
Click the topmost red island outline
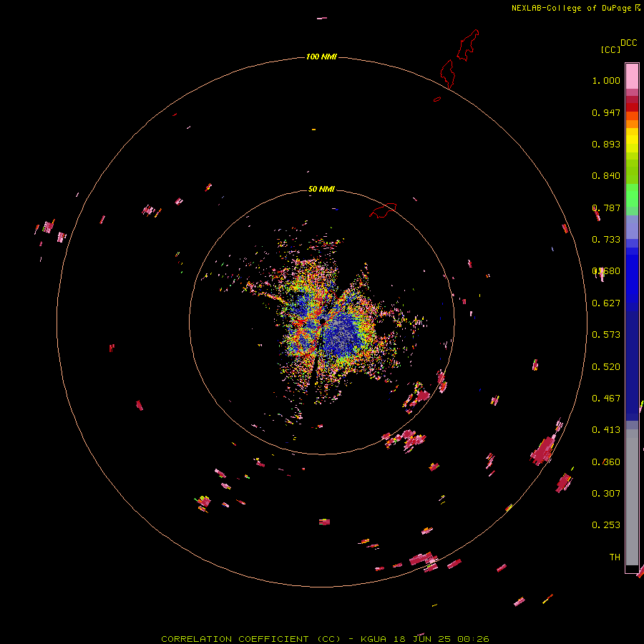tap(468, 45)
